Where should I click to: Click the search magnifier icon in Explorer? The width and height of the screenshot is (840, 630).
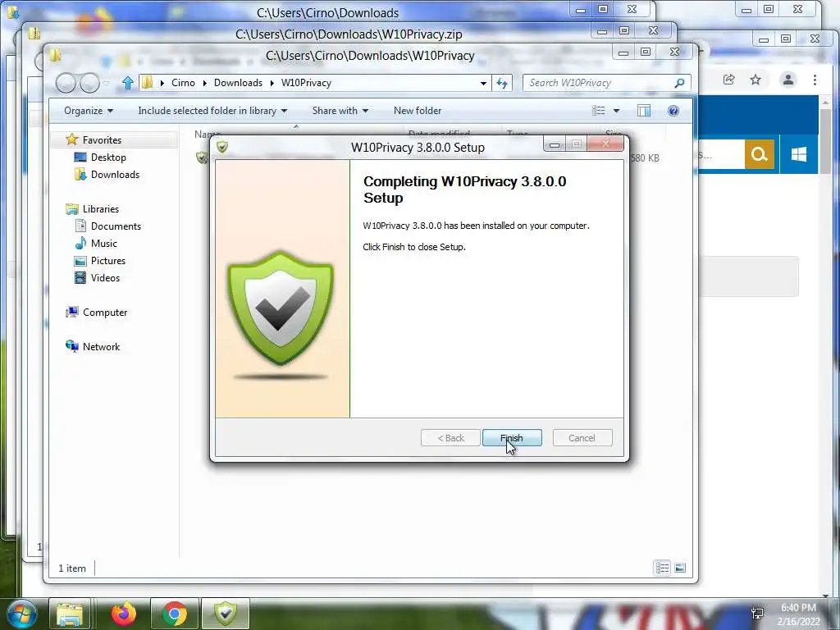coord(679,83)
